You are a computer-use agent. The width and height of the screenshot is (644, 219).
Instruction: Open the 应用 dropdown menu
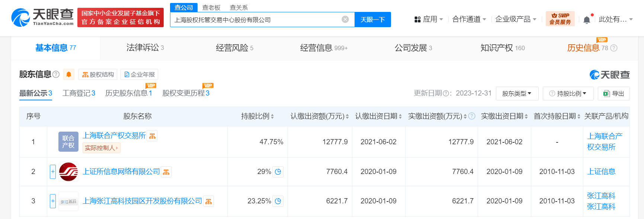[429, 19]
